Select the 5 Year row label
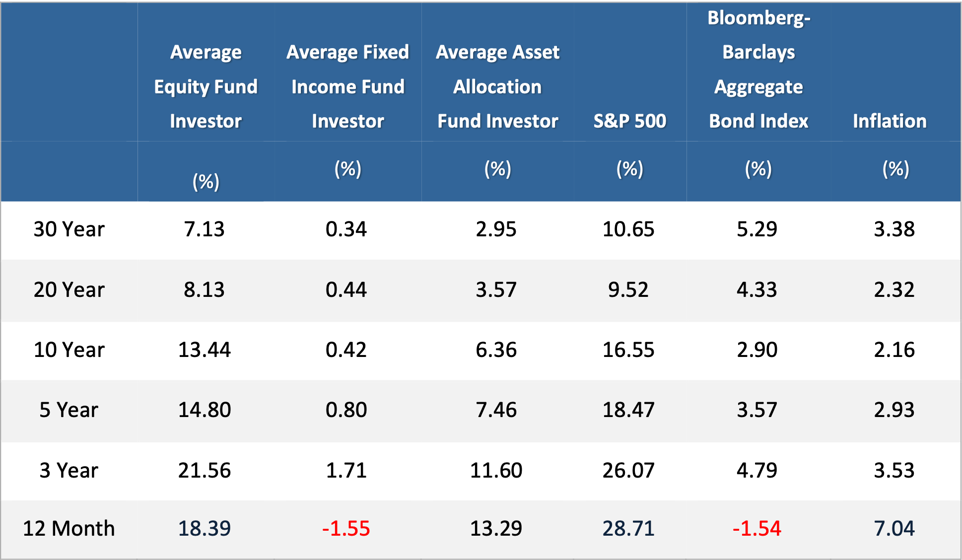The height and width of the screenshot is (560, 962). point(69,410)
